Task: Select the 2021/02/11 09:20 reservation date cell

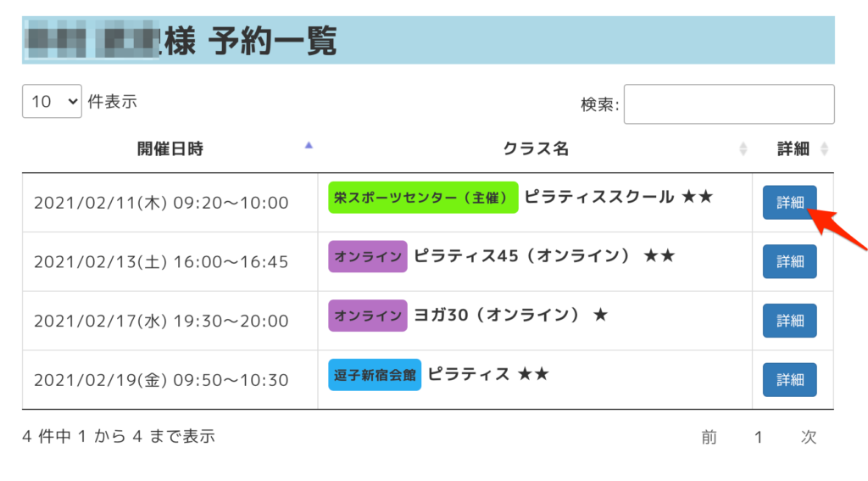Action: click(x=161, y=203)
